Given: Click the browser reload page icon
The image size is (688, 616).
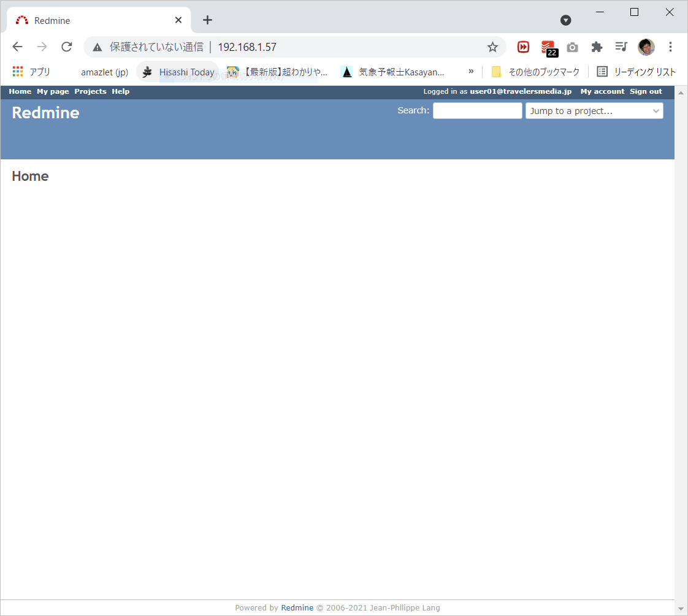Looking at the screenshot, I should click(x=67, y=47).
